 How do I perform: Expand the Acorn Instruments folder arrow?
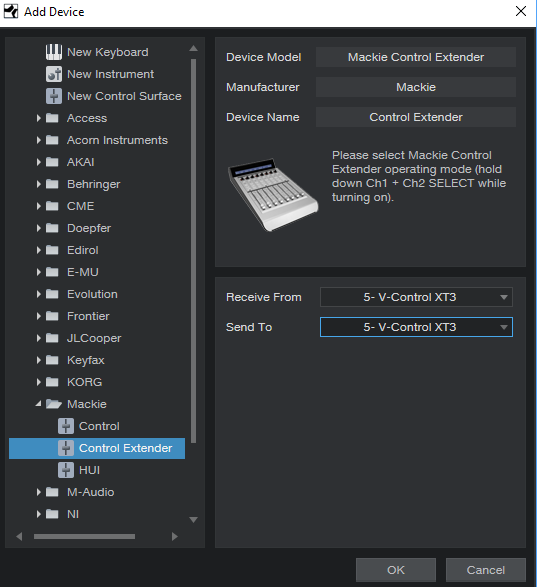pos(39,140)
